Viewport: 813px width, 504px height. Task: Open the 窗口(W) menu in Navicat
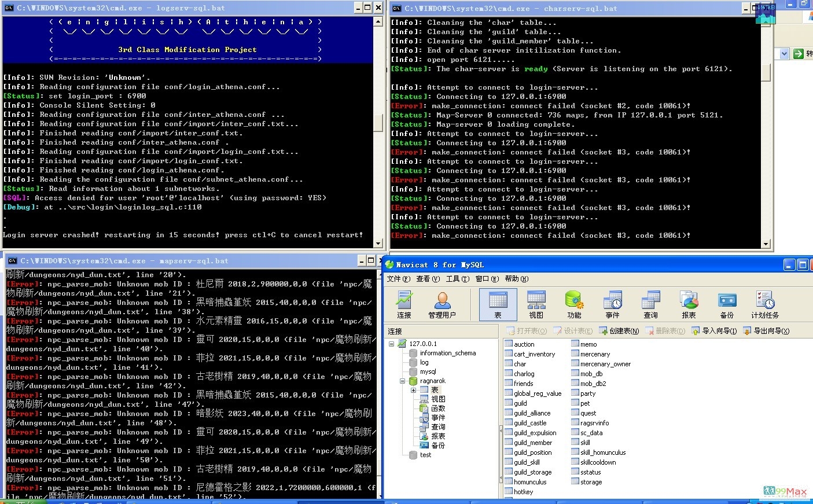point(487,279)
